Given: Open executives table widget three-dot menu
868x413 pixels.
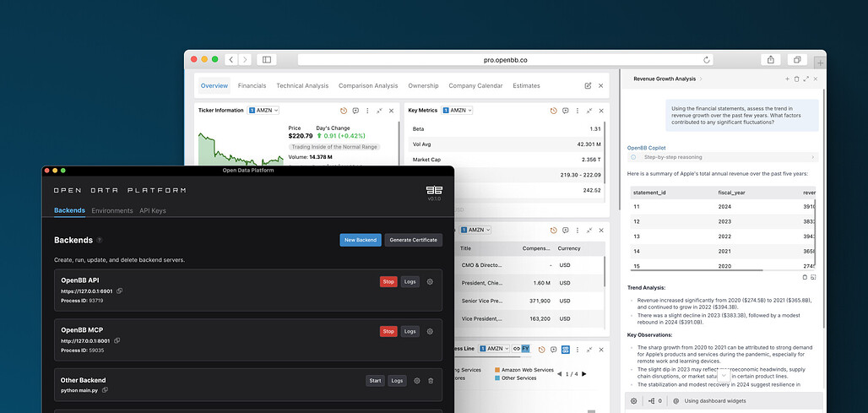Looking at the screenshot, I should point(578,231).
